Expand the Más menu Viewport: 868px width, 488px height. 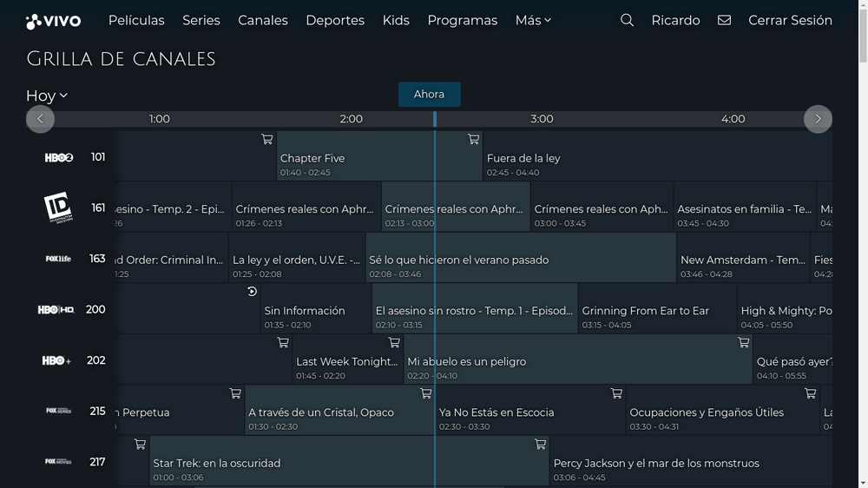533,20
